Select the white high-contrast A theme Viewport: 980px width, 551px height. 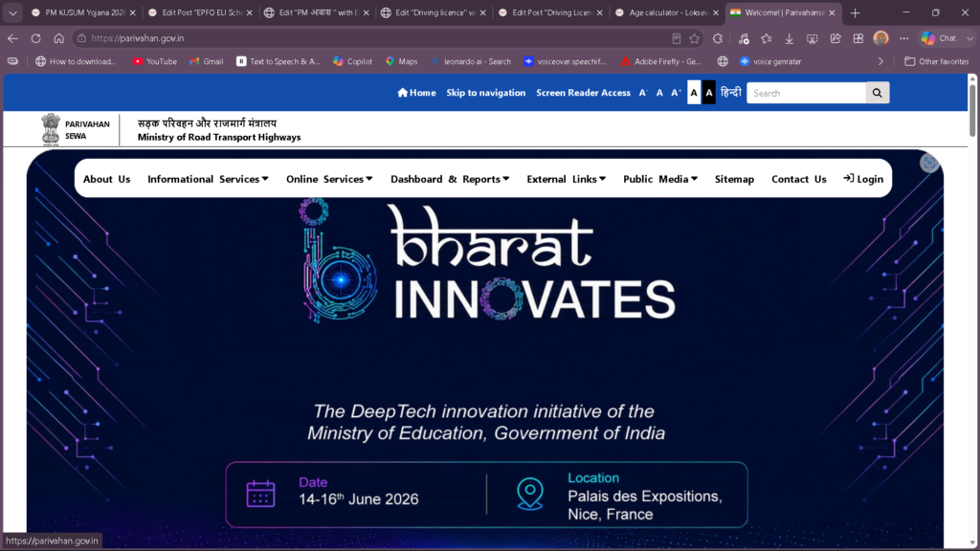click(x=694, y=93)
